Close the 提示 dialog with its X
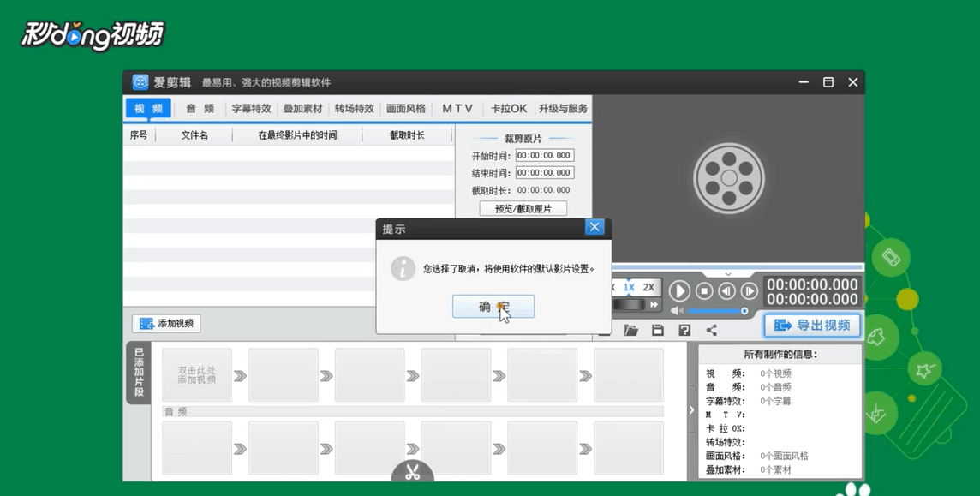The image size is (980, 496). [595, 227]
